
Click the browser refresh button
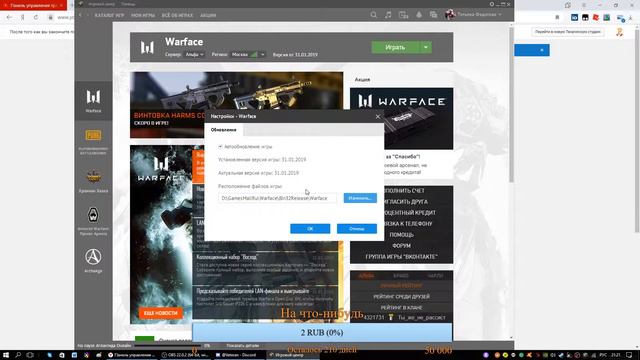[x=36, y=17]
